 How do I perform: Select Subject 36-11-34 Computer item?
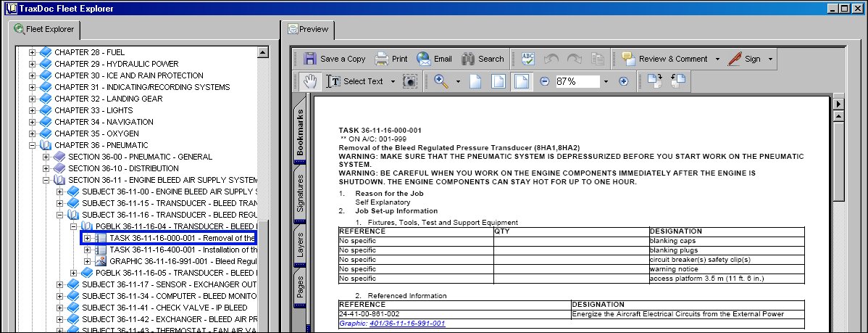point(170,297)
